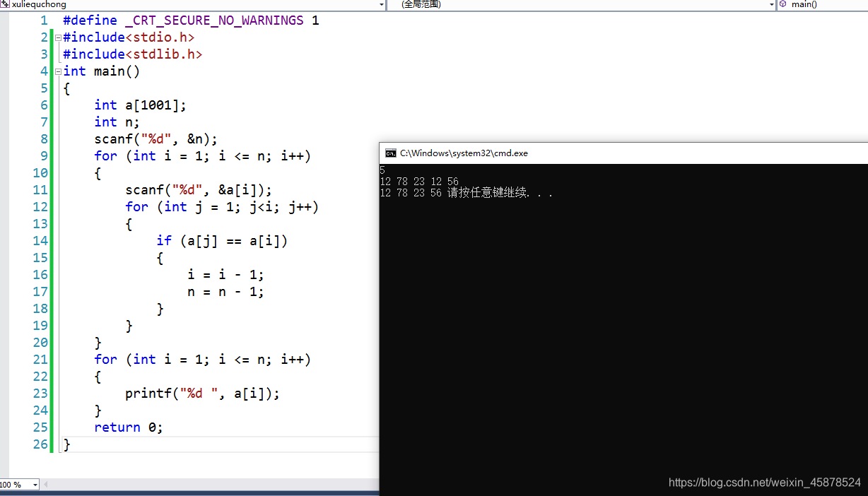Click the n = n - 1; statement
Viewport: 868px width, 496px height.
[x=226, y=292]
